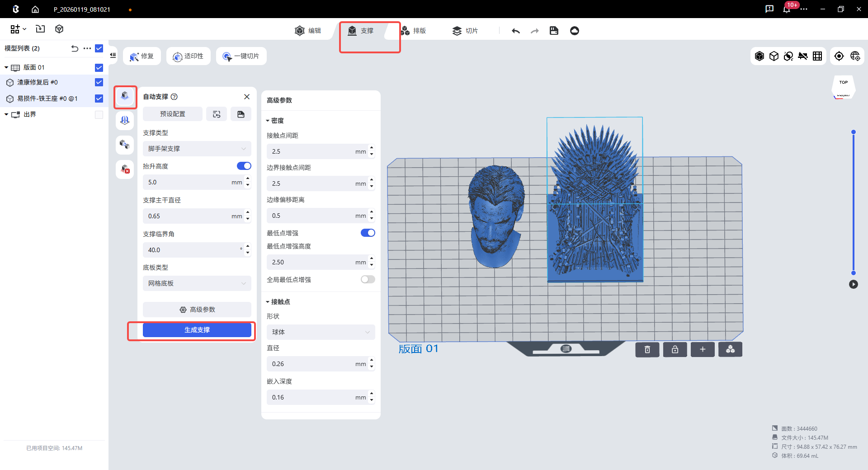The width and height of the screenshot is (868, 470).
Task: Uncheck the 版面 01 checkbox
Action: pos(99,68)
